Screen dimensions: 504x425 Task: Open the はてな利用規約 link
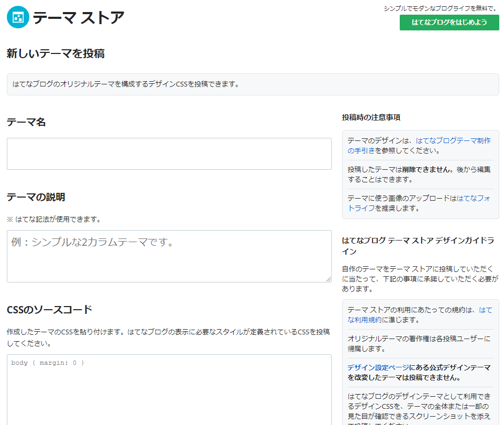[x=420, y=315]
